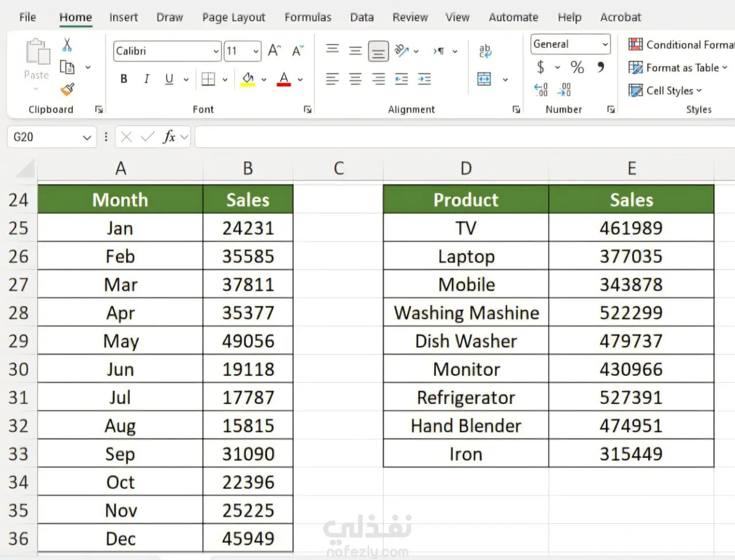Viewport: 735px width, 560px height.
Task: Toggle Bottom Align button
Action: (x=378, y=51)
